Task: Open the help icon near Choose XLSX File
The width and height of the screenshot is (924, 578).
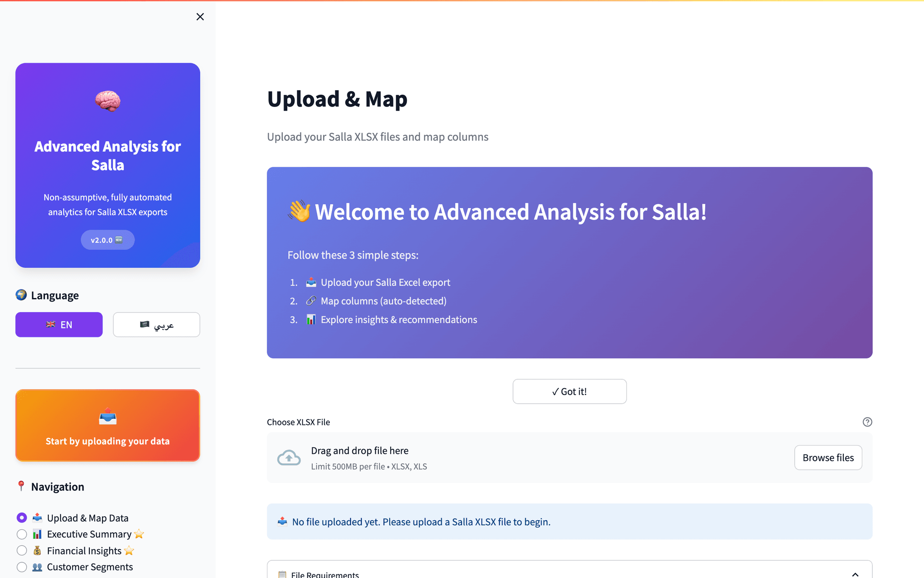Action: (x=867, y=422)
